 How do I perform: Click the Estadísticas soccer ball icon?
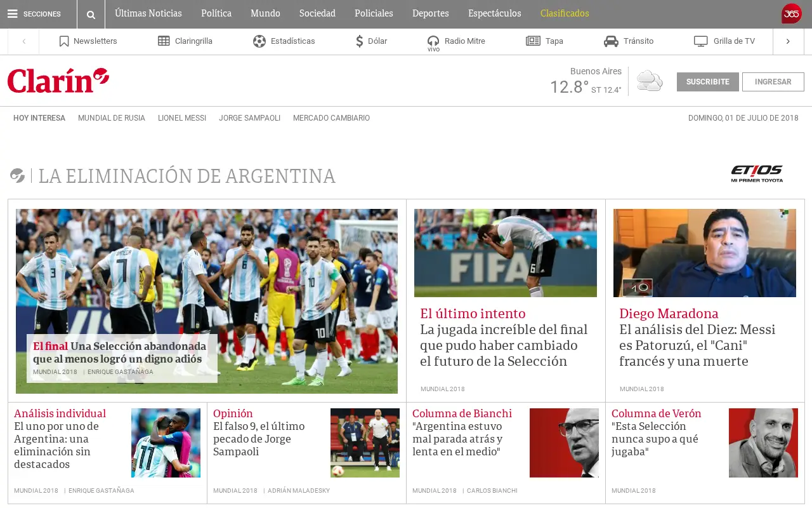(x=259, y=41)
